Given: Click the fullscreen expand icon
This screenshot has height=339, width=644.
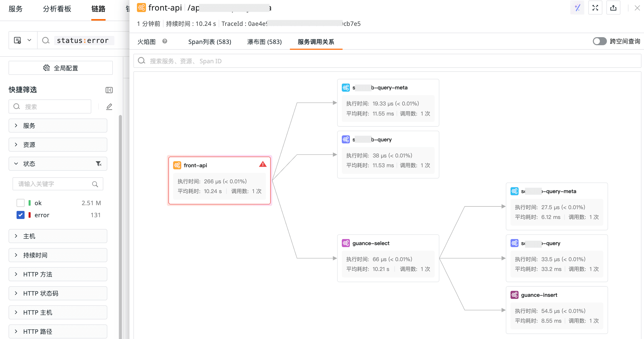Looking at the screenshot, I should tap(595, 8).
